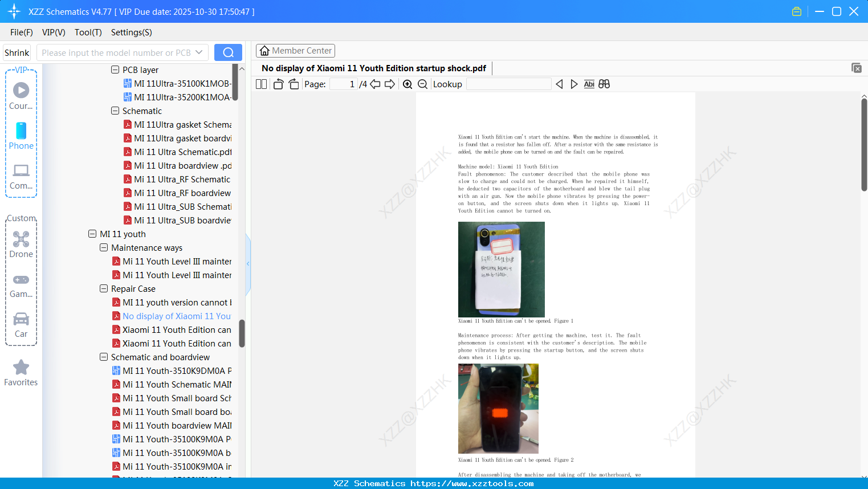This screenshot has height=489, width=868.
Task: Open Mi 11 Youth Schematic MAIN file
Action: point(172,384)
